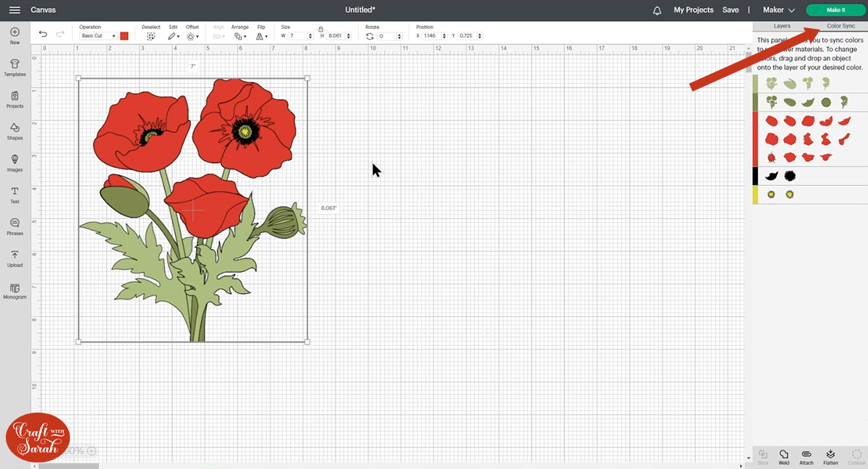This screenshot has height=469, width=868.
Task: Click the Deselect icon
Action: pos(150,35)
